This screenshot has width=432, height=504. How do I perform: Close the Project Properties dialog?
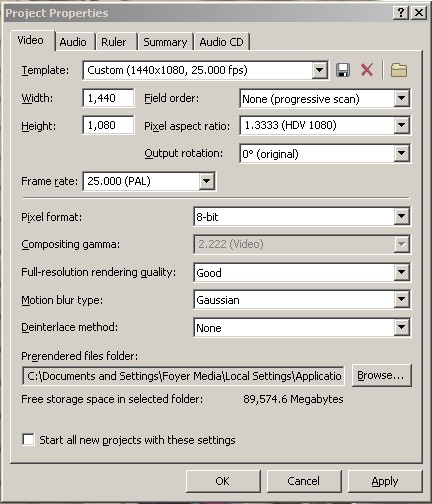pyautogui.click(x=419, y=13)
